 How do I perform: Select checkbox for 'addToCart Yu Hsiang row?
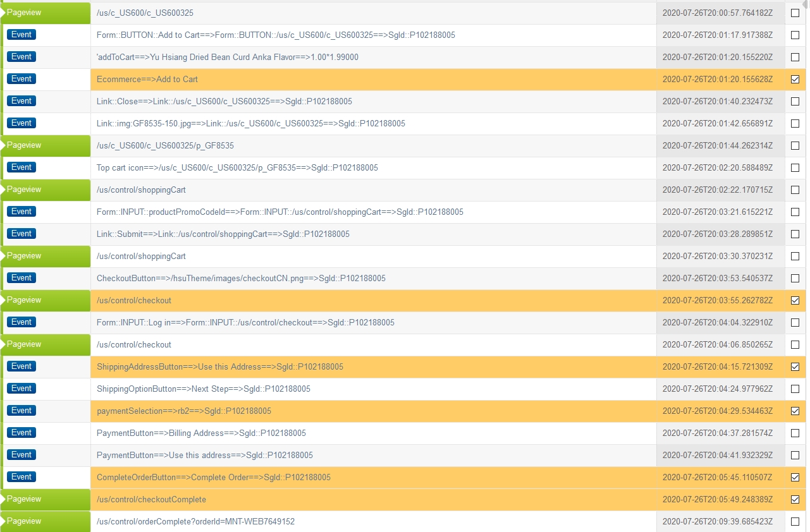(795, 57)
